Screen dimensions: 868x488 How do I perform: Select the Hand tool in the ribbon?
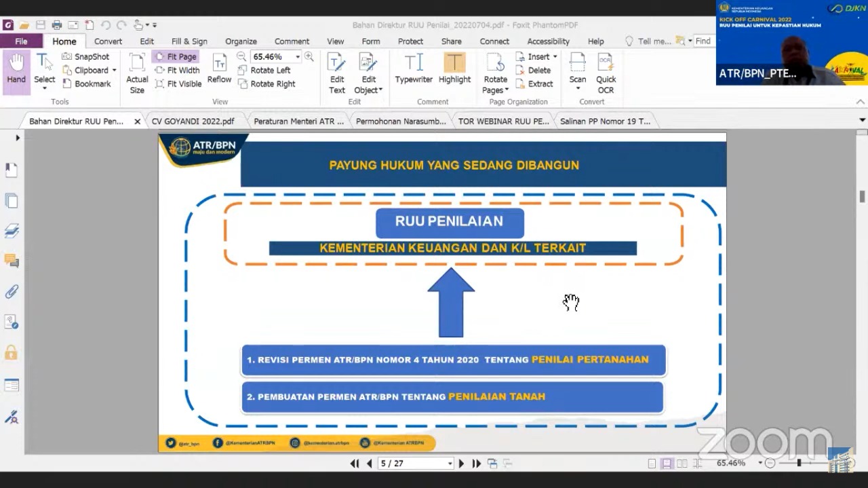[16, 71]
